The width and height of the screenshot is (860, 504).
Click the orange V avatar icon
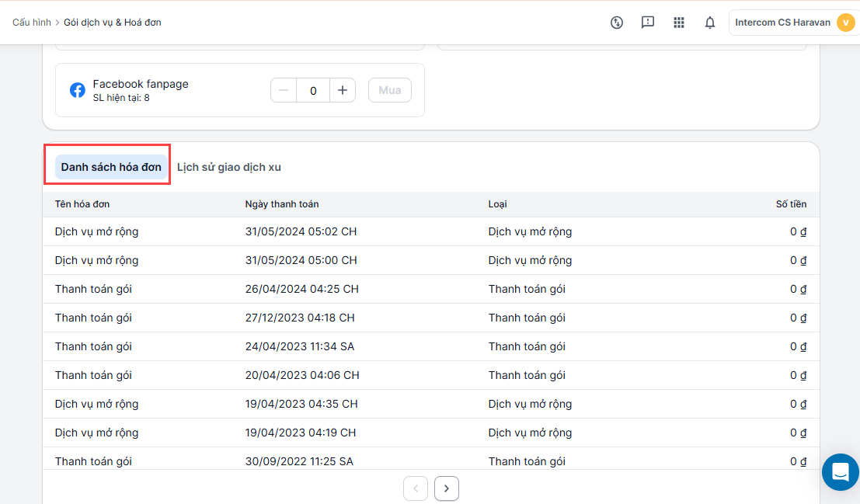pos(844,23)
